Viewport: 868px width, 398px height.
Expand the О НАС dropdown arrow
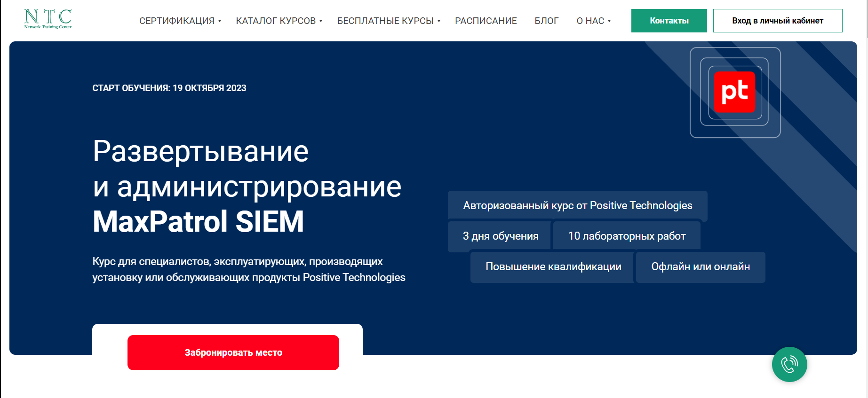609,21
